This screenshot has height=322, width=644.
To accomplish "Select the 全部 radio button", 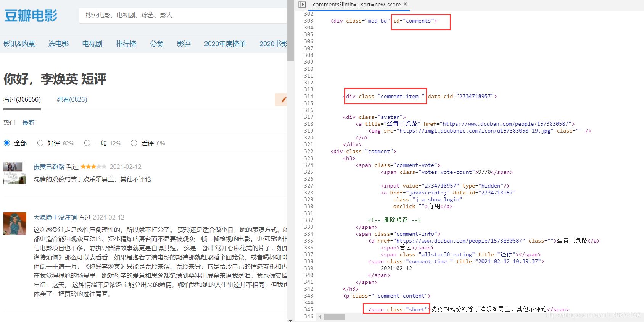I will [7, 143].
